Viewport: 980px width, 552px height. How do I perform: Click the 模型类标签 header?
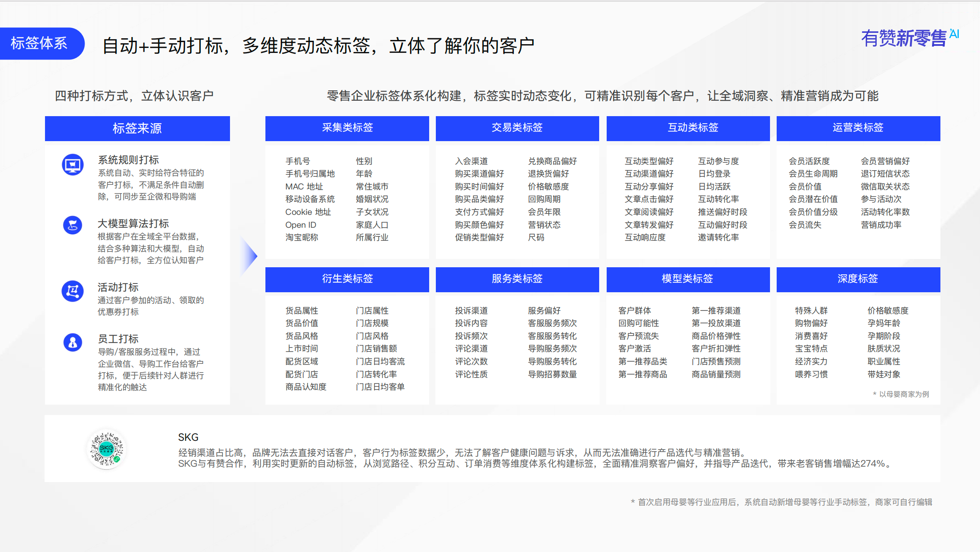(x=688, y=279)
